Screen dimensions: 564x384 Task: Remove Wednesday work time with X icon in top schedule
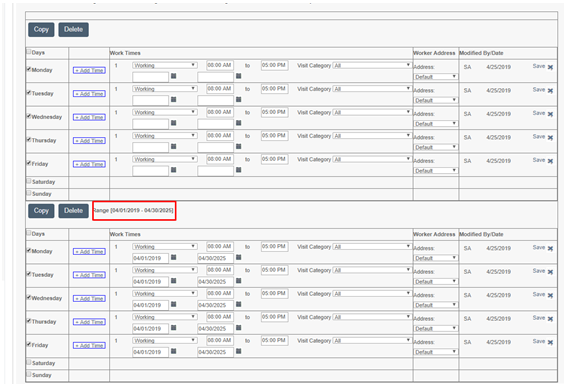pos(550,114)
